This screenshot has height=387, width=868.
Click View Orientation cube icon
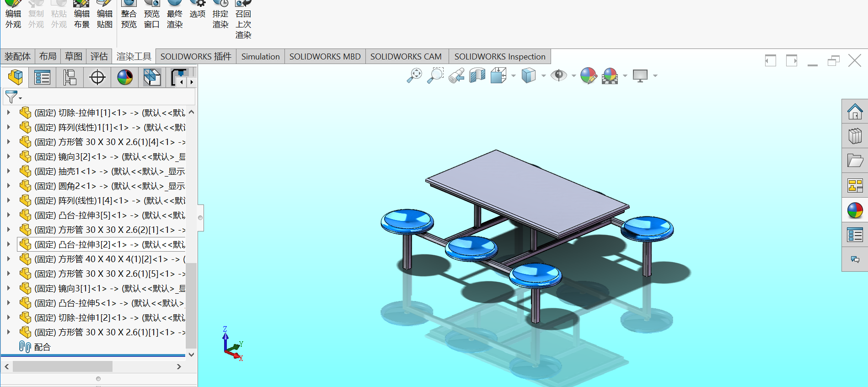[498, 75]
